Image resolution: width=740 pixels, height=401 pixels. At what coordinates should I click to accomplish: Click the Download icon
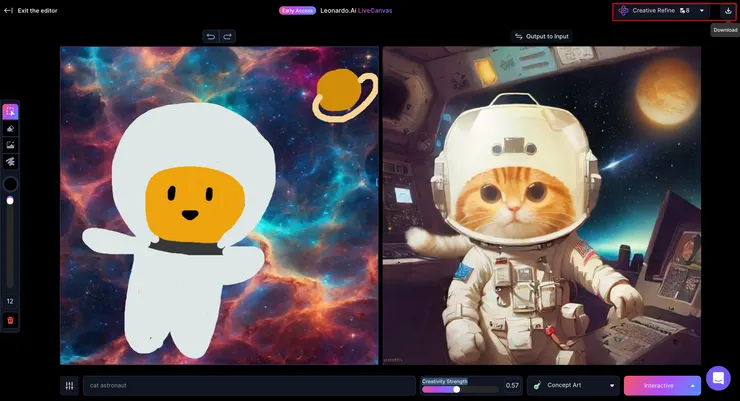pyautogui.click(x=727, y=10)
